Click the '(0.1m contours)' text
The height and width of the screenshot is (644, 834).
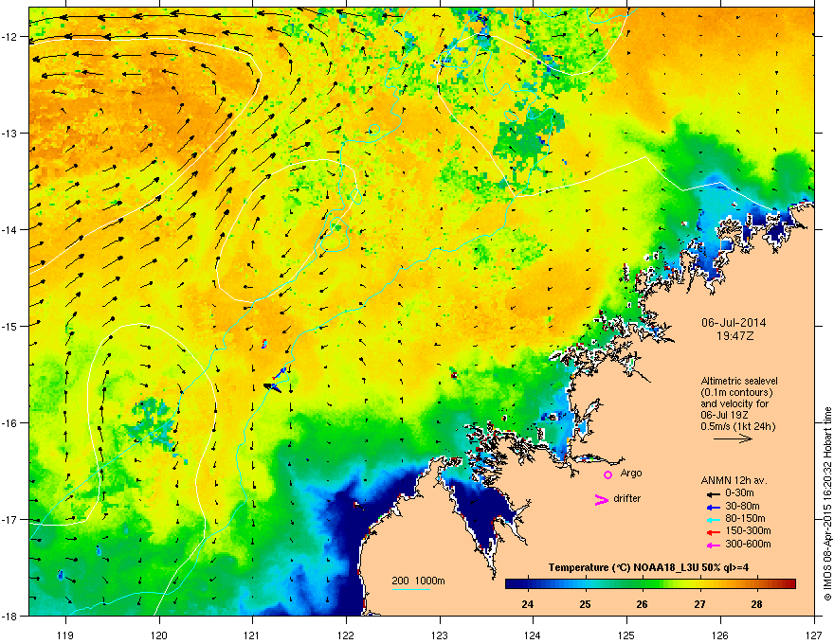(x=736, y=392)
